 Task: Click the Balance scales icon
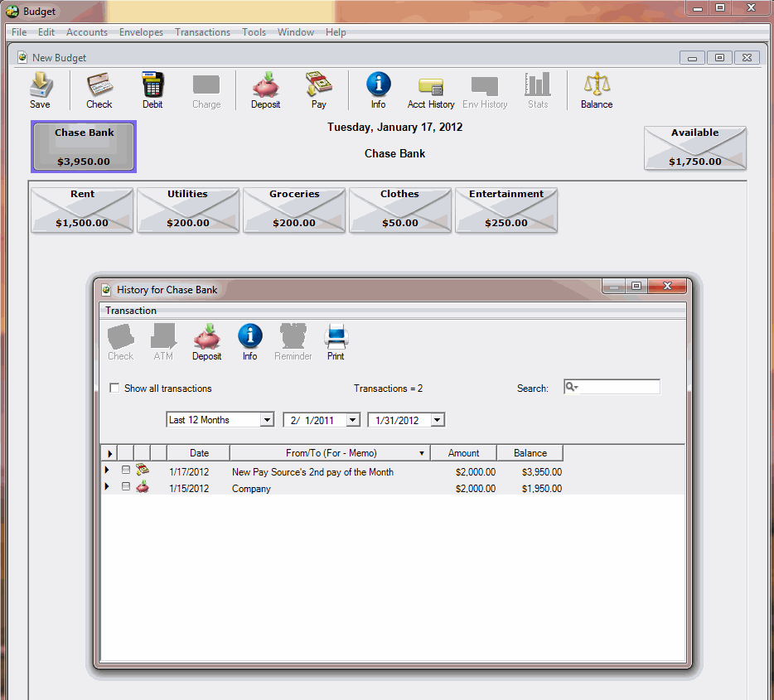[596, 89]
